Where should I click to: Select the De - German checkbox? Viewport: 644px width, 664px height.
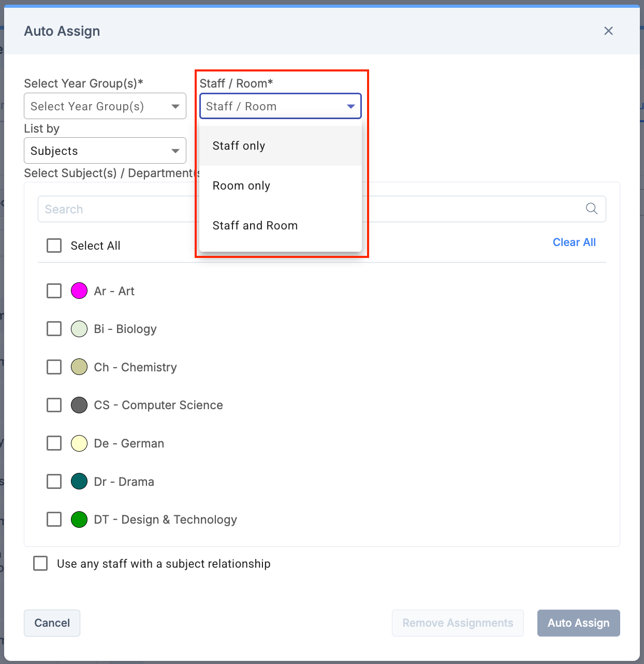pos(54,443)
